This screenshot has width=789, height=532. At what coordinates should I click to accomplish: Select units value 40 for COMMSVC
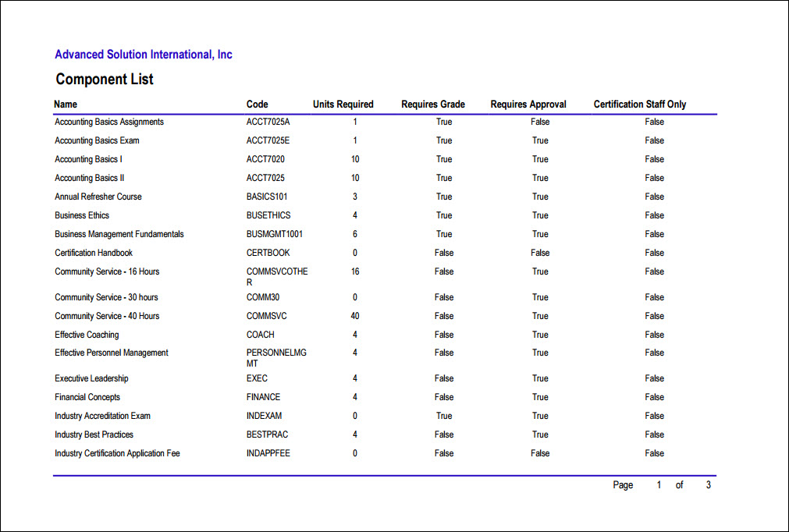click(x=355, y=315)
